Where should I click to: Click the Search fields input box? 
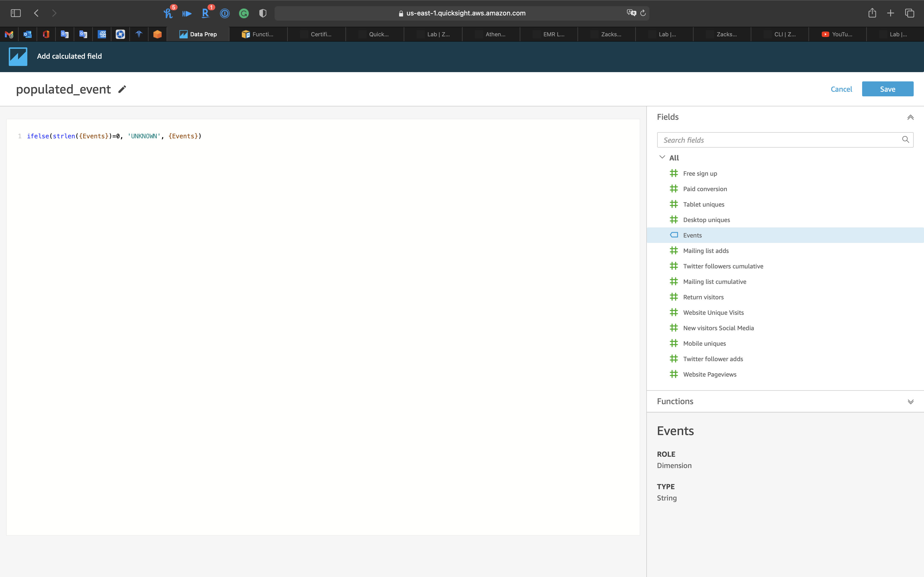pyautogui.click(x=779, y=140)
